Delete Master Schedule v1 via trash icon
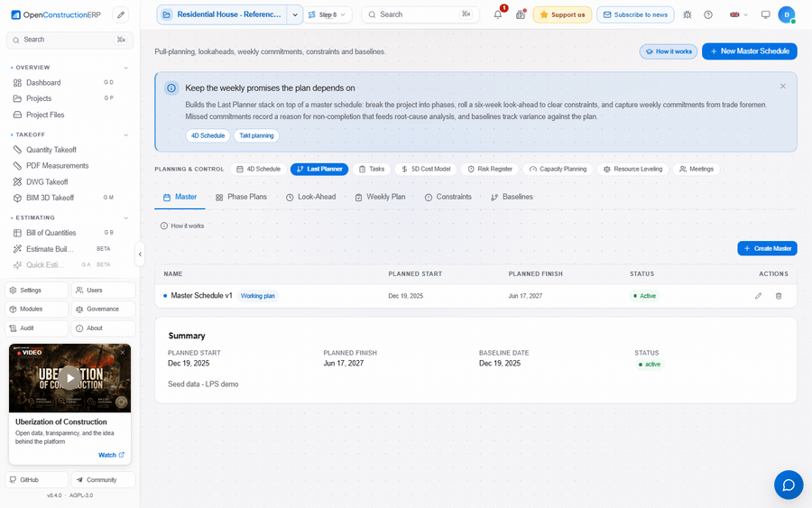The width and height of the screenshot is (812, 508). tap(779, 296)
